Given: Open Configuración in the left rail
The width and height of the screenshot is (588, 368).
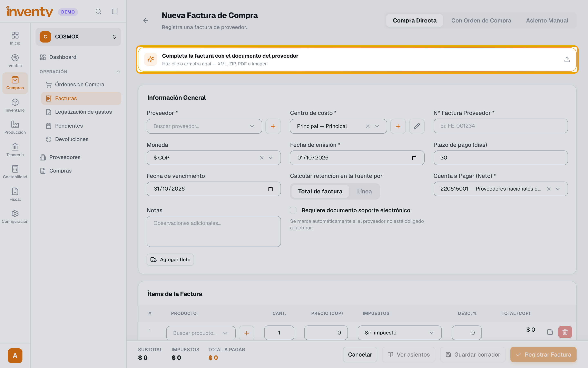Looking at the screenshot, I should (x=15, y=216).
